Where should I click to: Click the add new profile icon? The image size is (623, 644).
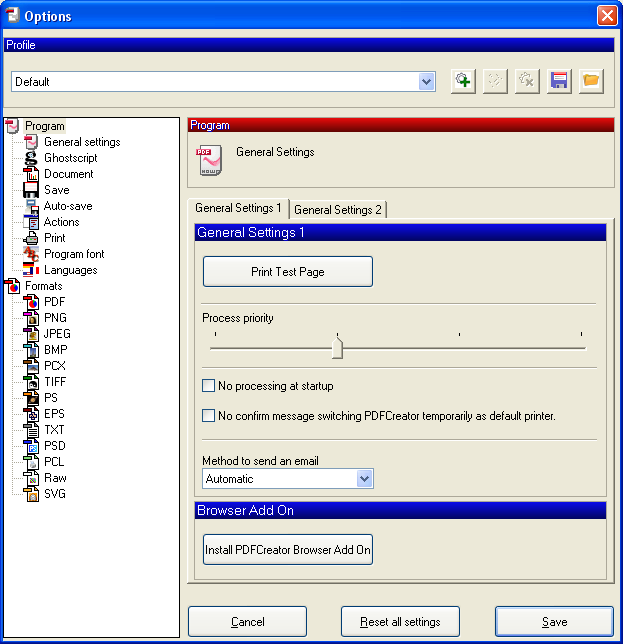[x=463, y=81]
